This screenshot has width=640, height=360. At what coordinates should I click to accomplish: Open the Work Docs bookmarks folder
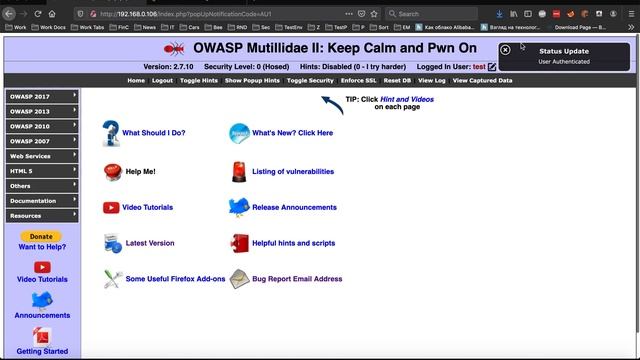(48, 27)
